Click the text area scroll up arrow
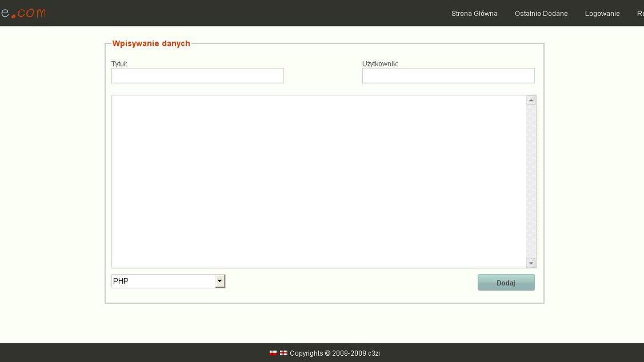The image size is (644, 362). 531,100
